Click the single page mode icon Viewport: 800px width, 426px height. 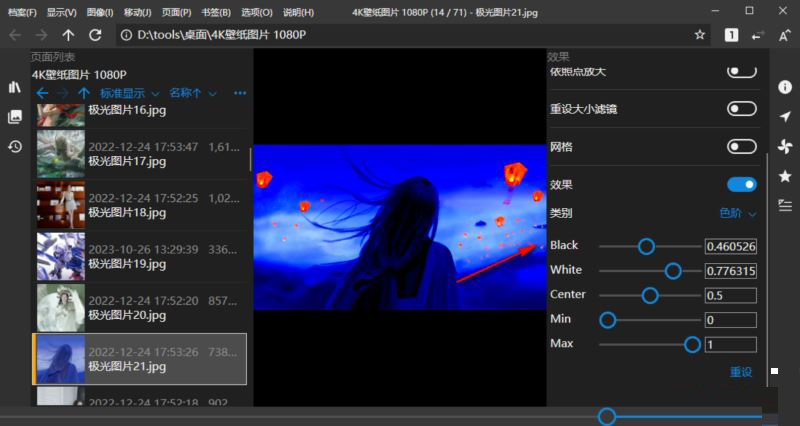click(731, 35)
